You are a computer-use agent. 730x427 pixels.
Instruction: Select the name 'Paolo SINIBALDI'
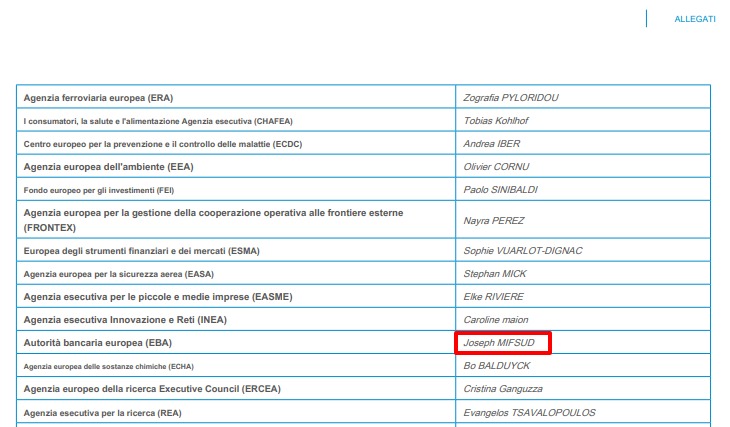point(500,190)
